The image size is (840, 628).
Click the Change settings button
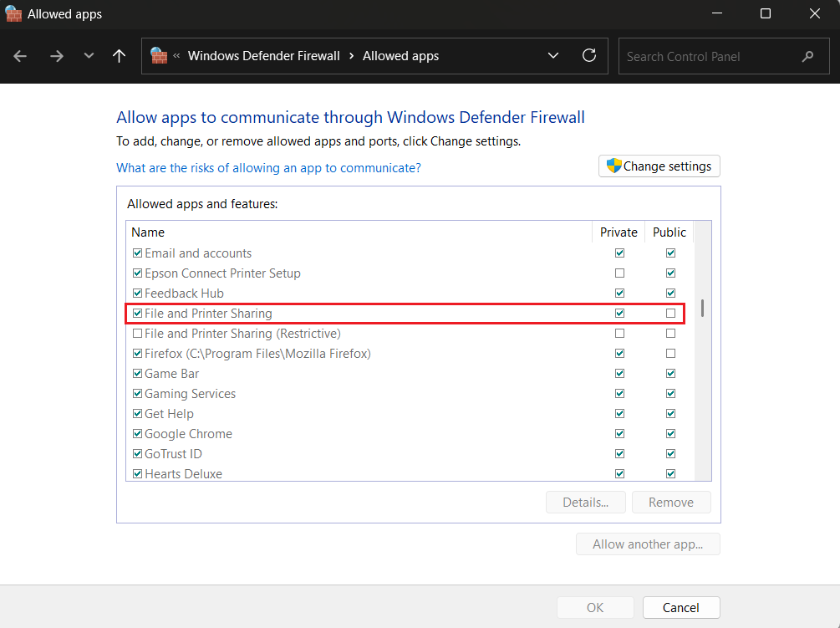click(x=659, y=166)
